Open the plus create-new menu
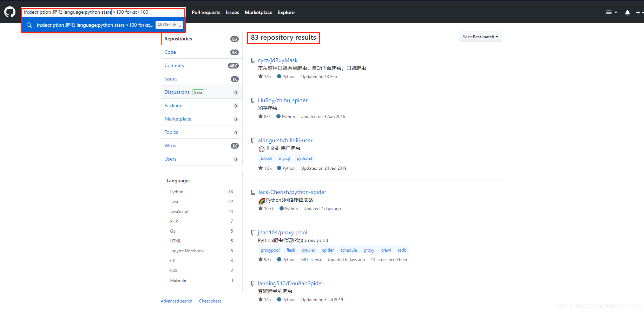The height and width of the screenshot is (312, 644). [x=639, y=13]
